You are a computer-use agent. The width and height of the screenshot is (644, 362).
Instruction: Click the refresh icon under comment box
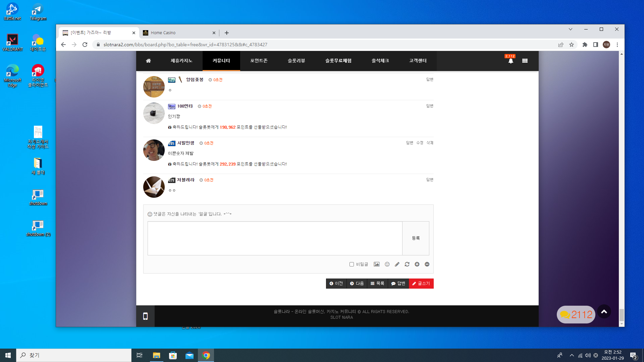point(407,264)
